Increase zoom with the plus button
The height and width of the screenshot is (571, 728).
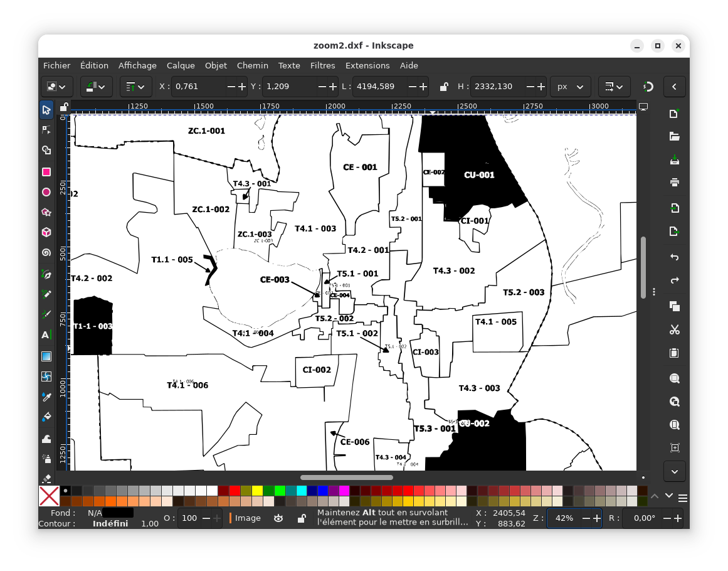pyautogui.click(x=596, y=518)
